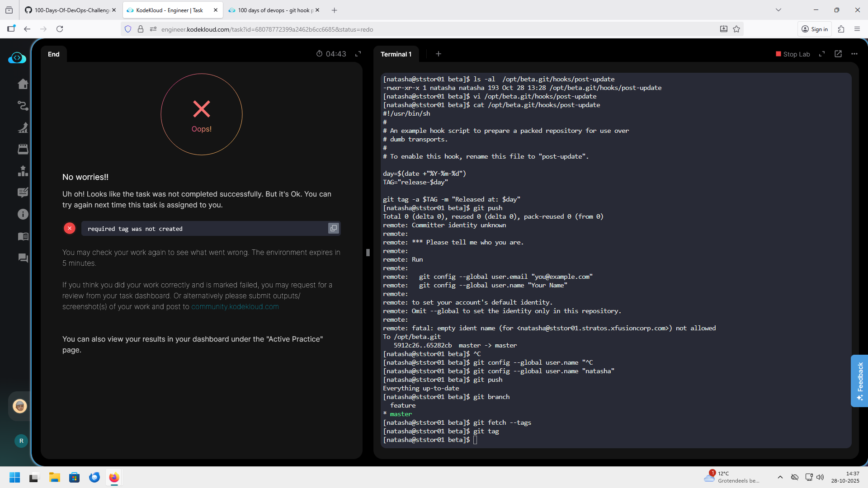The image size is (868, 488).
Task: Select the Terminal 1 tab
Action: click(396, 54)
